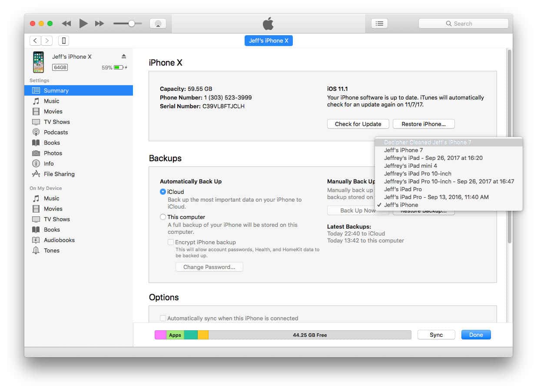The height and width of the screenshot is (392, 537).
Task: Click the Sync button
Action: coord(436,335)
